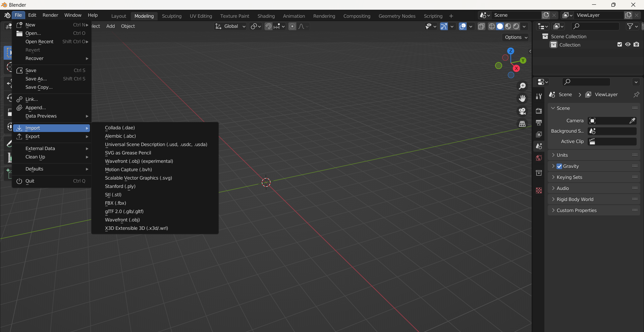The height and width of the screenshot is (332, 644).
Task: Open the World properties tab
Action: pos(539,158)
